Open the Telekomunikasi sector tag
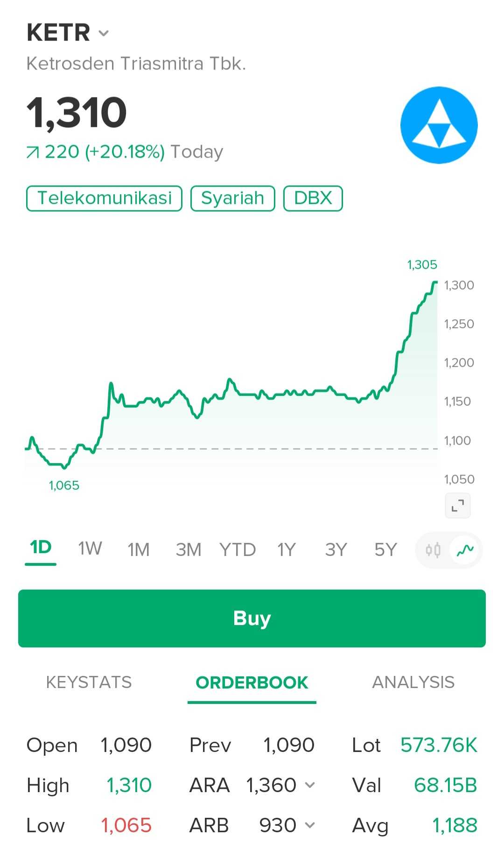The width and height of the screenshot is (504, 850). pyautogui.click(x=104, y=198)
